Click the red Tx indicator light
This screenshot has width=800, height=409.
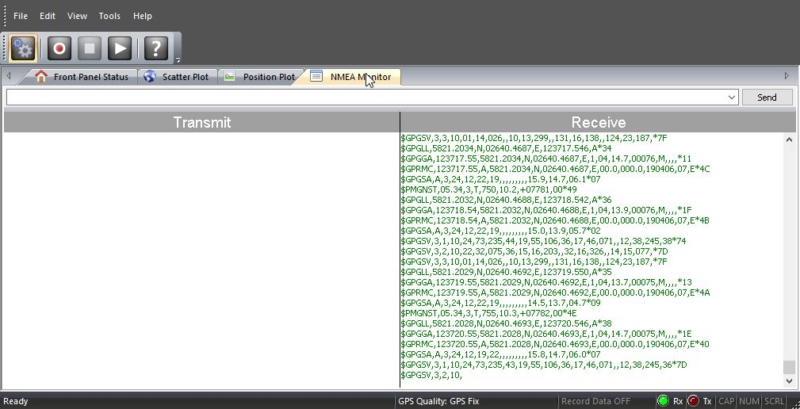pos(692,401)
